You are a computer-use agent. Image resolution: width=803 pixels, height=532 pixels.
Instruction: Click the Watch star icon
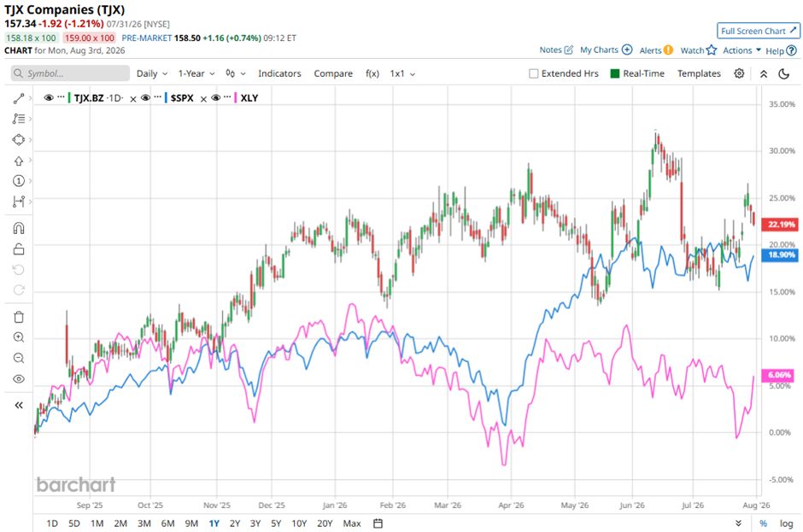coord(712,50)
